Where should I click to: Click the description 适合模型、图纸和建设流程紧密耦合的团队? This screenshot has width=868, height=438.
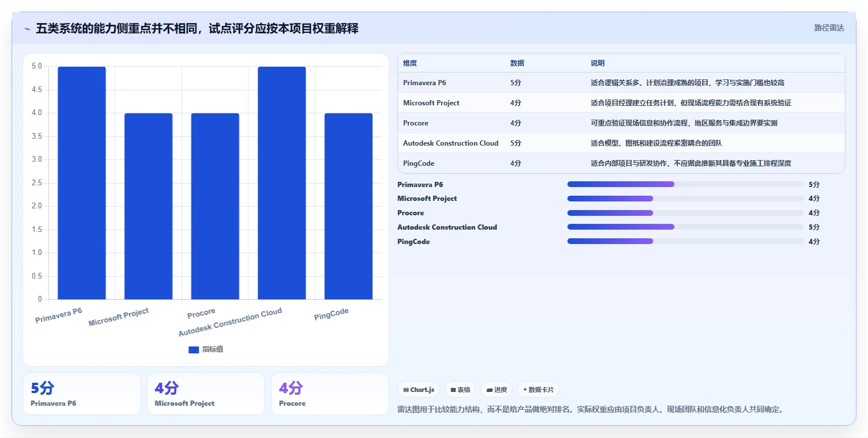point(656,143)
